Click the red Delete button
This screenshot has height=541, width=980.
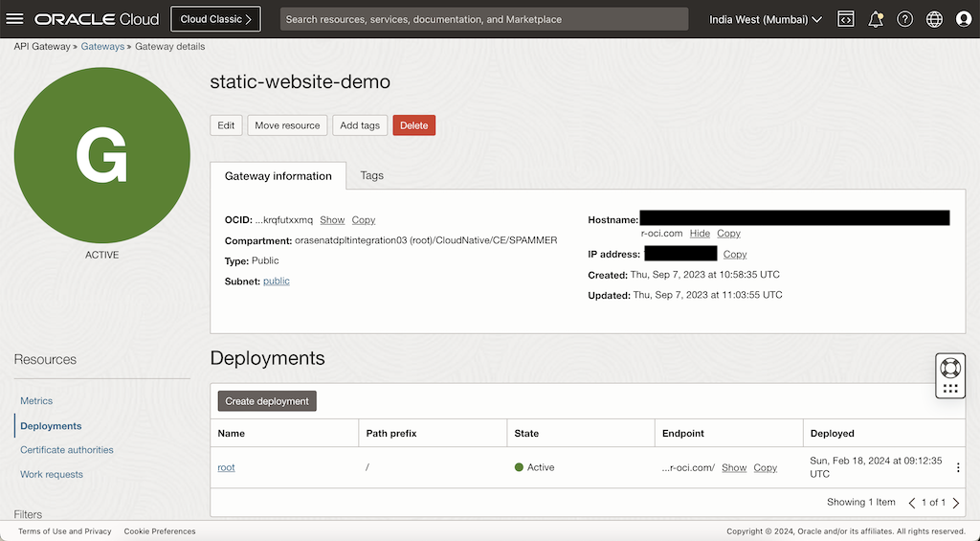(x=413, y=125)
